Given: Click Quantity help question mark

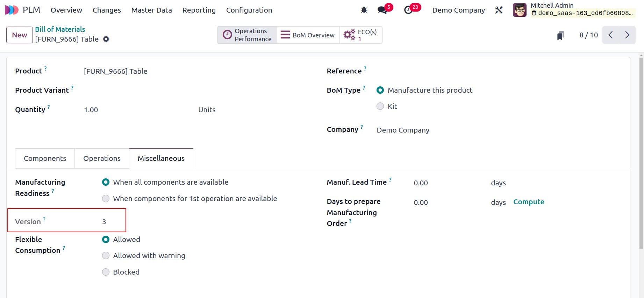Looking at the screenshot, I should tap(49, 107).
